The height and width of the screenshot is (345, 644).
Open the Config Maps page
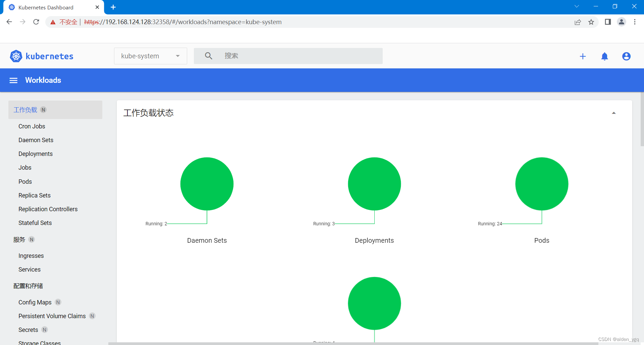(x=35, y=302)
